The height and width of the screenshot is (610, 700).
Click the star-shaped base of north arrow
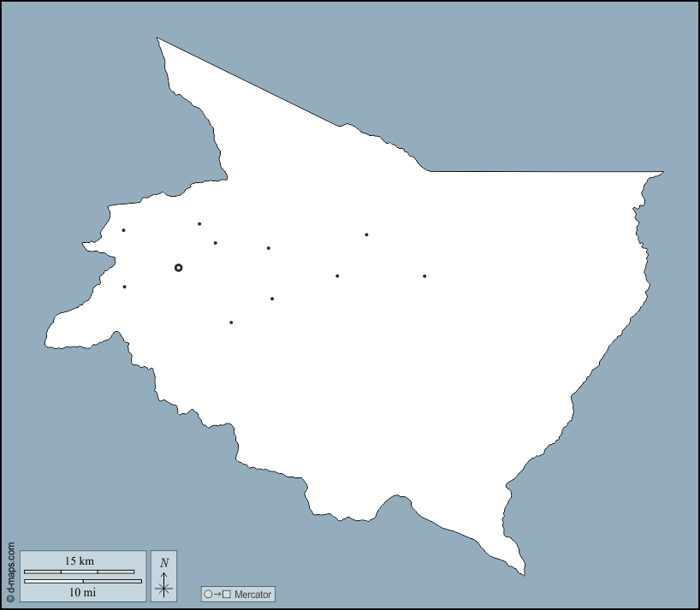pos(164,587)
